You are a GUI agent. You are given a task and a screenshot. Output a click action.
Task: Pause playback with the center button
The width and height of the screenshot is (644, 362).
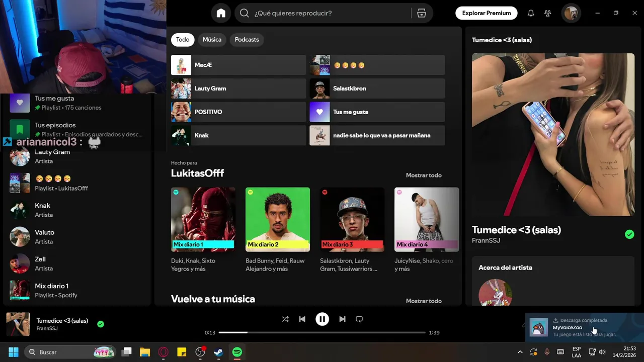coord(322,319)
